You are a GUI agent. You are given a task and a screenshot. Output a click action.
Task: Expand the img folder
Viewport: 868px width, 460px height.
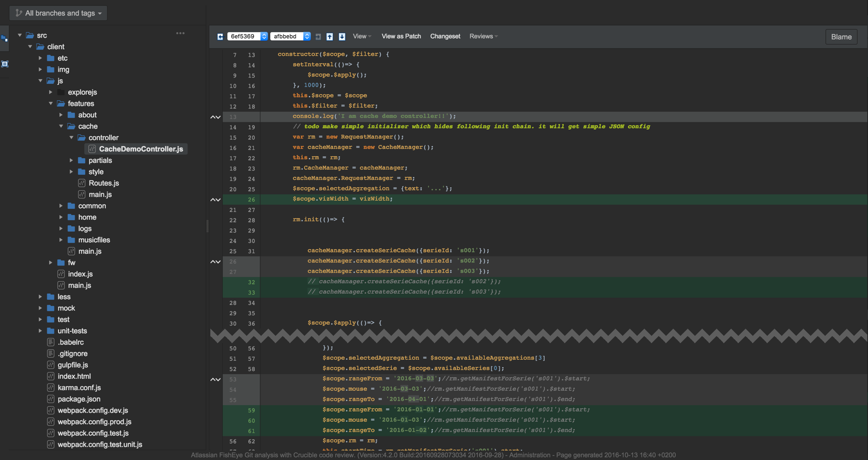pos(40,69)
